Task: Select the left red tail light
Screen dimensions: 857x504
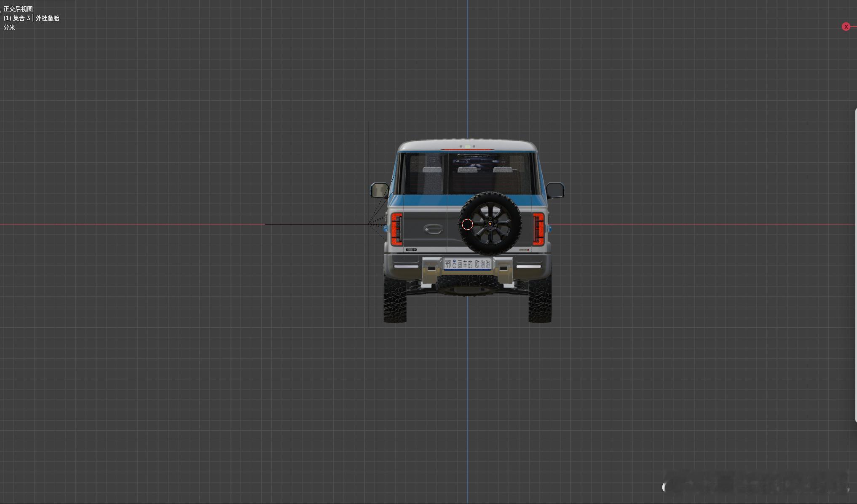Action: click(396, 229)
